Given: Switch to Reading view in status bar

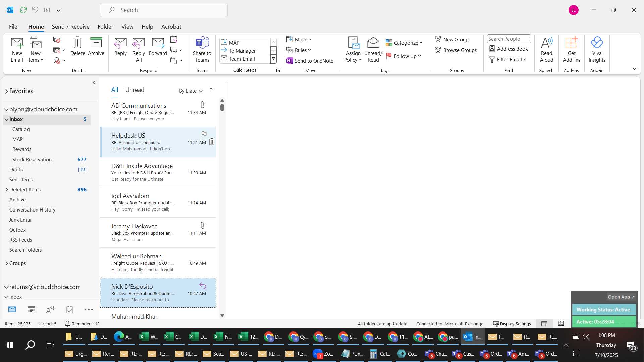Looking at the screenshot, I should (561, 324).
